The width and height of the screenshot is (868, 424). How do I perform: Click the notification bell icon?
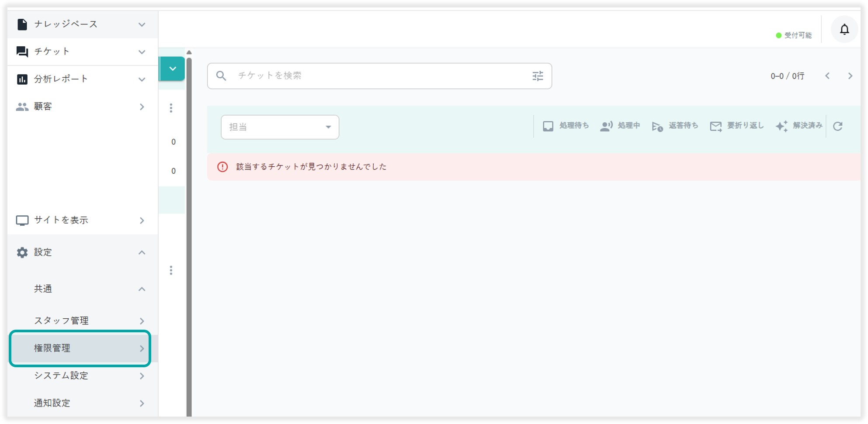point(844,29)
